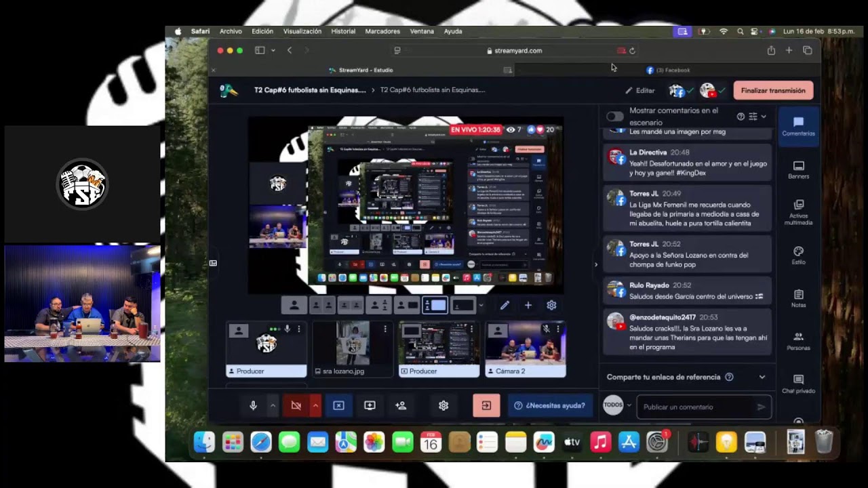Turn on the camera with the red camera button
The height and width of the screenshot is (488, 868).
(x=296, y=405)
